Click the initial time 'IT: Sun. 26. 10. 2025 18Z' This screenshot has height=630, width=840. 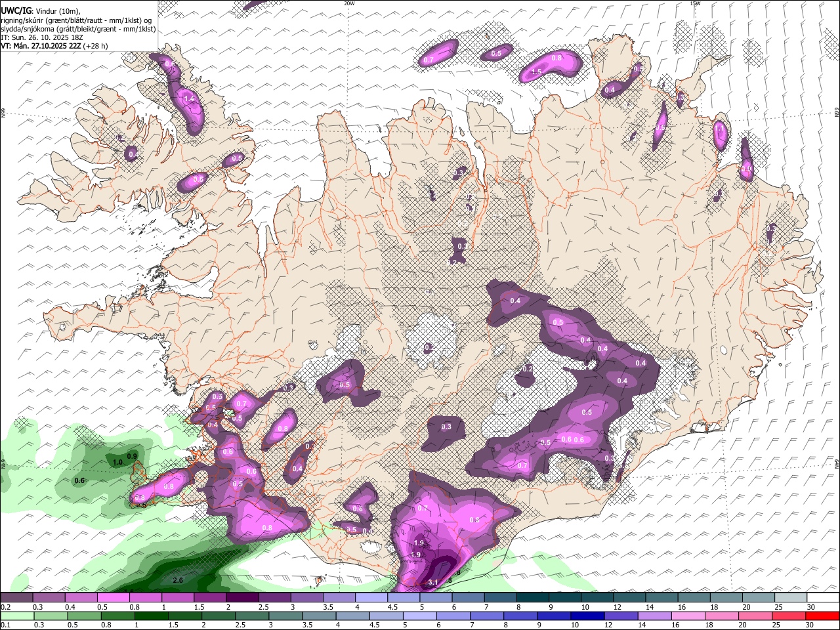[x=42, y=37]
